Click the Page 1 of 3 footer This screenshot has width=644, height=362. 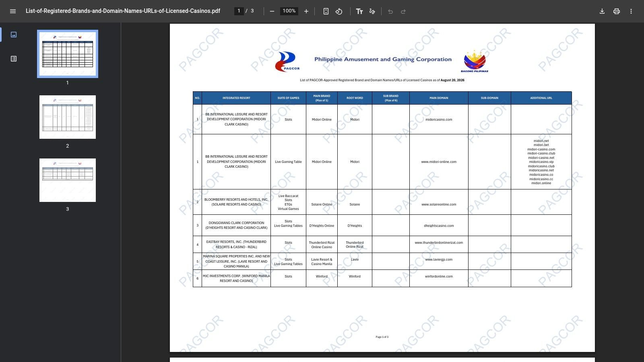[x=382, y=337]
